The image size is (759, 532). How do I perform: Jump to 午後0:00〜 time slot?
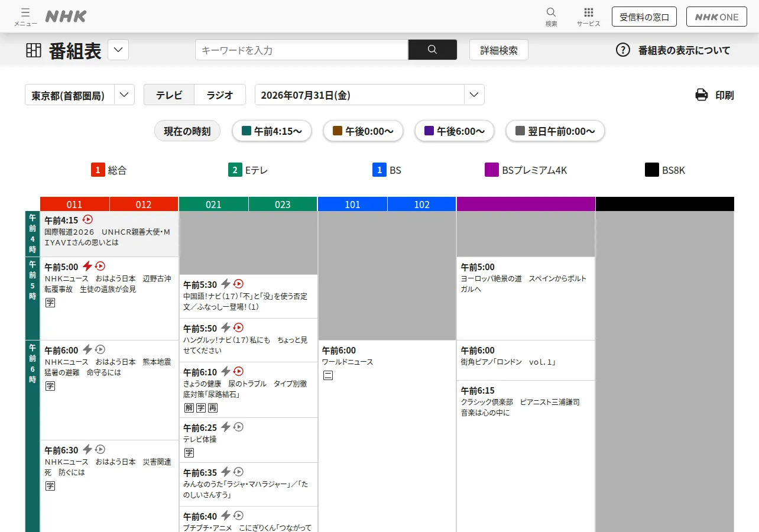(x=363, y=131)
